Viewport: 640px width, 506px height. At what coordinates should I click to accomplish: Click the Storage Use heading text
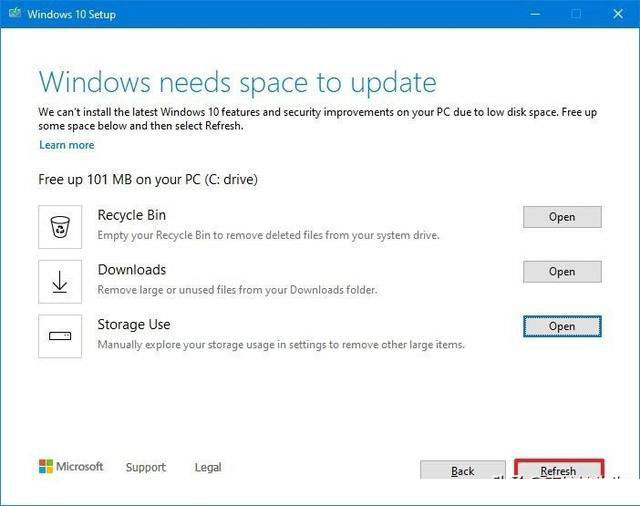pos(134,324)
